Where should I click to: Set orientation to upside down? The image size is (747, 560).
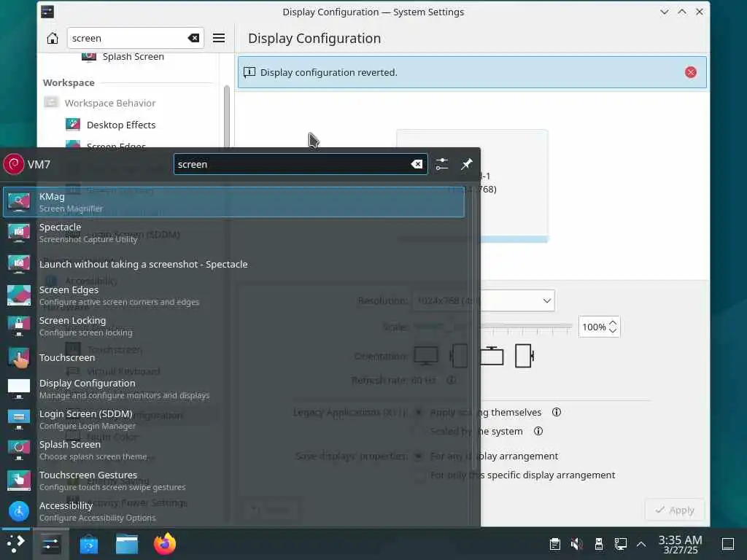pos(491,356)
